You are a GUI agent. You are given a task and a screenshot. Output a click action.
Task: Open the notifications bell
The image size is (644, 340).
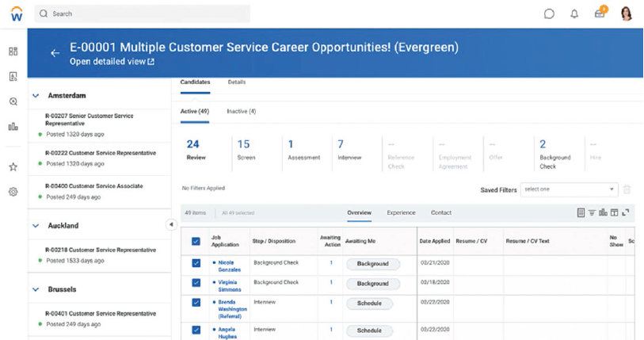pyautogui.click(x=574, y=14)
